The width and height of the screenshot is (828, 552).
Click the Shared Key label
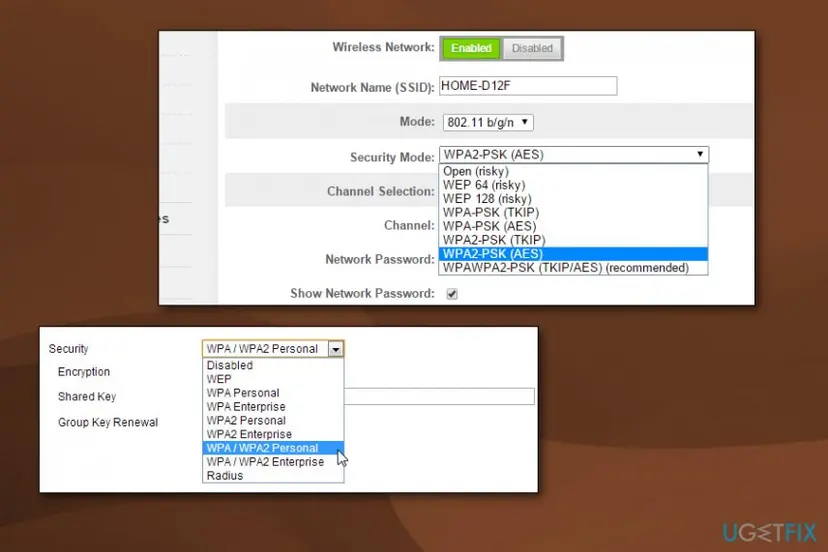pos(87,396)
